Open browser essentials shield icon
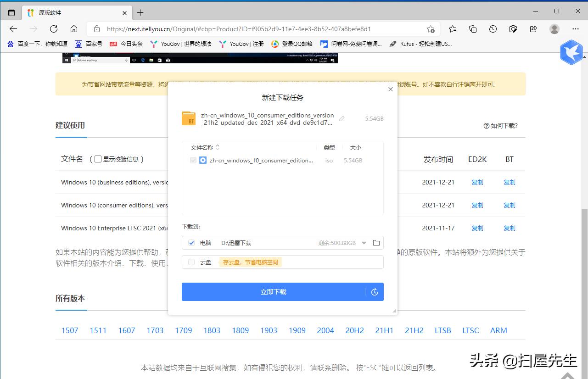The image size is (588, 379). (x=513, y=29)
